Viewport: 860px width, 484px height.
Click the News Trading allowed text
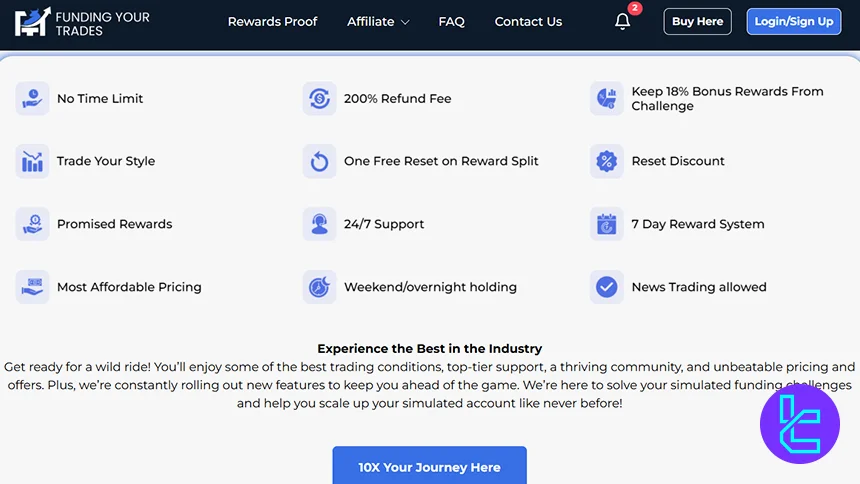[699, 287]
